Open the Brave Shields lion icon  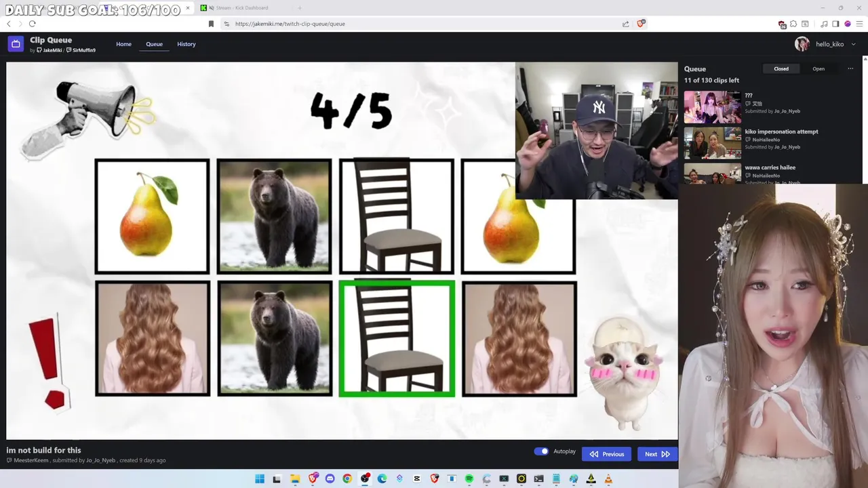641,23
